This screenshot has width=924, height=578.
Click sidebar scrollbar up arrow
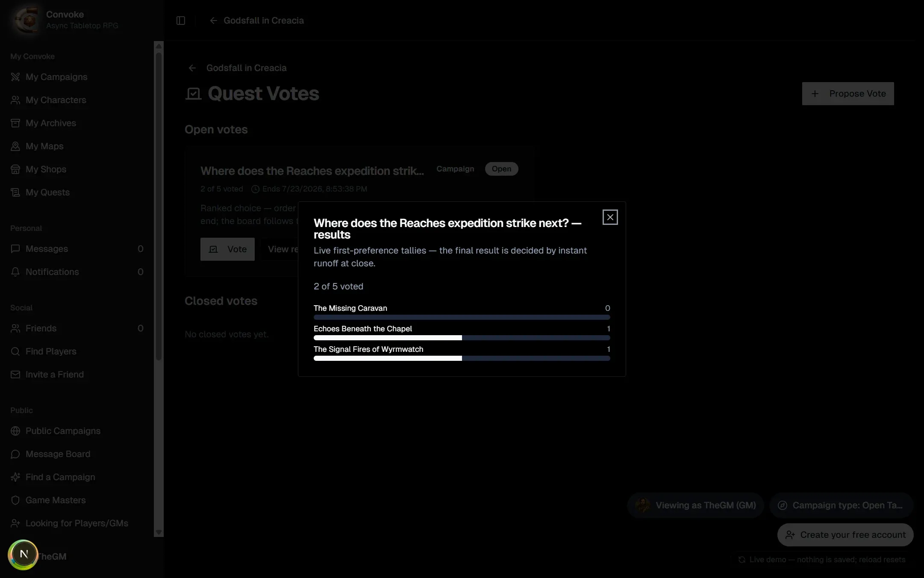pyautogui.click(x=159, y=46)
